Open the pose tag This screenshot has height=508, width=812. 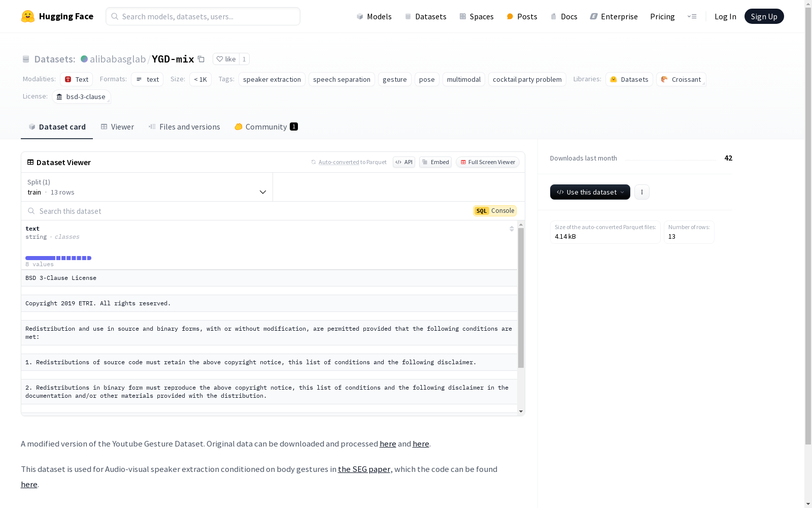[427, 79]
